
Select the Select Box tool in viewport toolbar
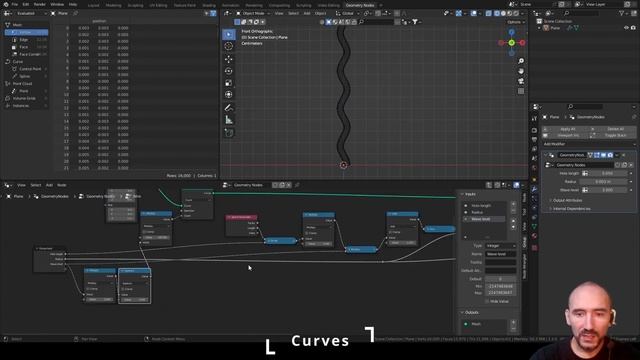pyautogui.click(x=229, y=34)
